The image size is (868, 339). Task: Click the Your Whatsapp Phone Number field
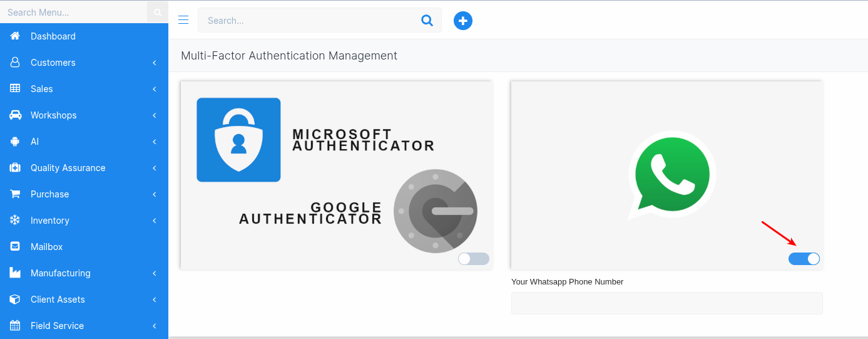666,303
